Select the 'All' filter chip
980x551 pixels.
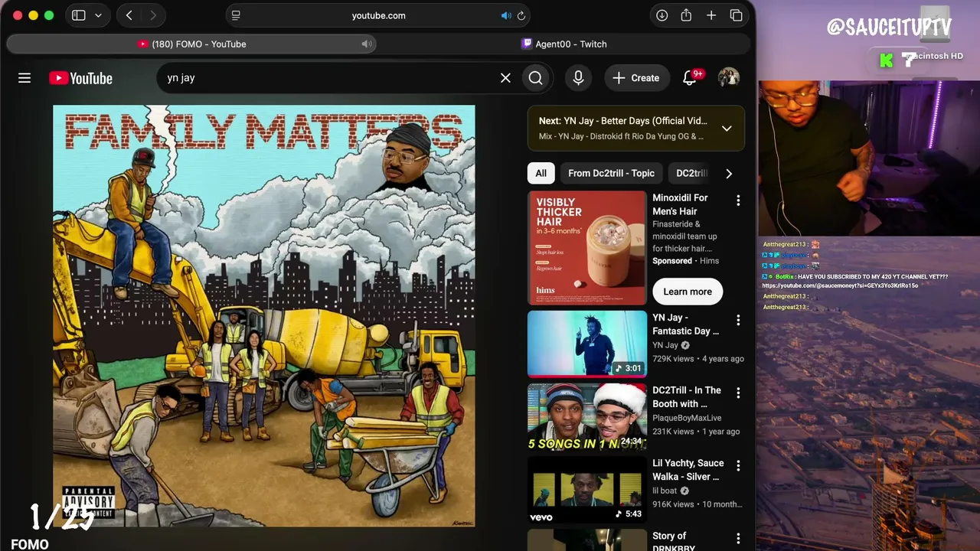[x=541, y=174]
